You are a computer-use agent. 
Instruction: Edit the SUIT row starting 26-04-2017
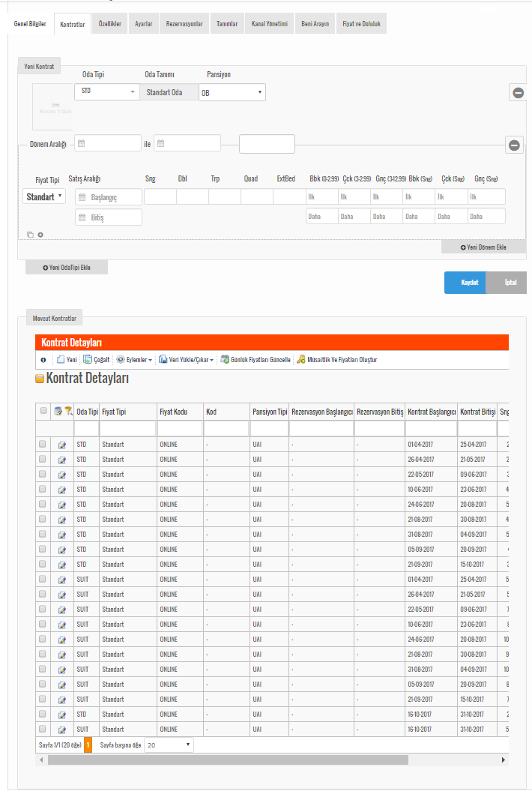(x=62, y=595)
